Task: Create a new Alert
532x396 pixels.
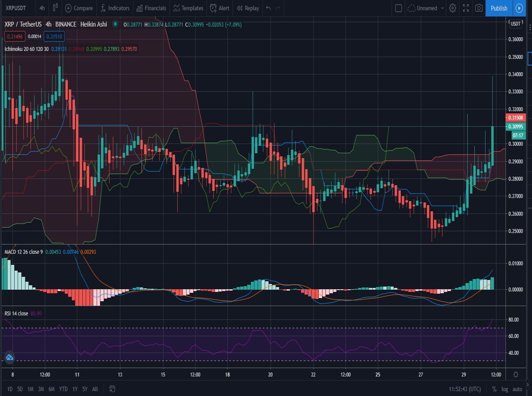Action: click(219, 8)
